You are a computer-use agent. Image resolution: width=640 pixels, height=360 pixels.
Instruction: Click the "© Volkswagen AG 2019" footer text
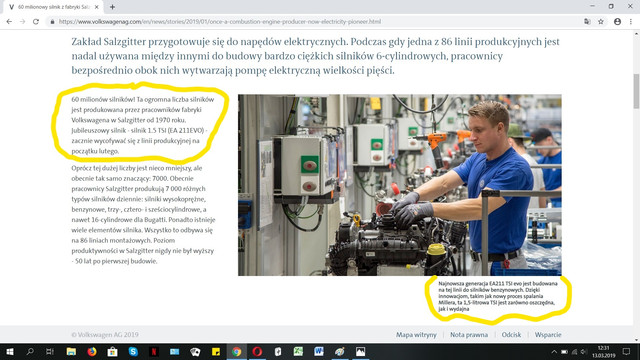pos(105,335)
